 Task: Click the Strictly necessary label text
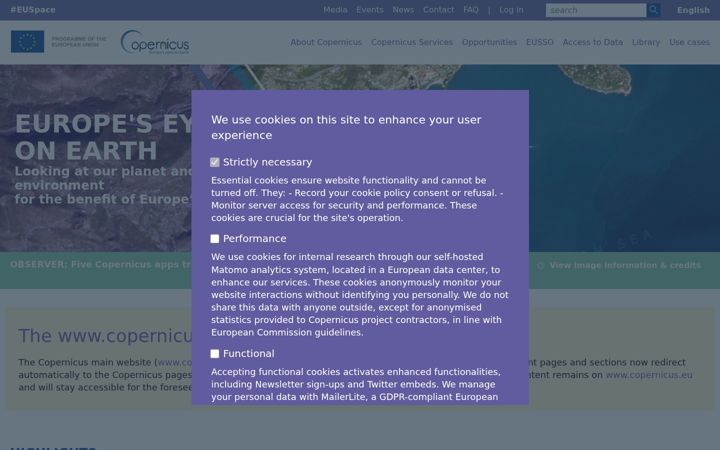267,162
